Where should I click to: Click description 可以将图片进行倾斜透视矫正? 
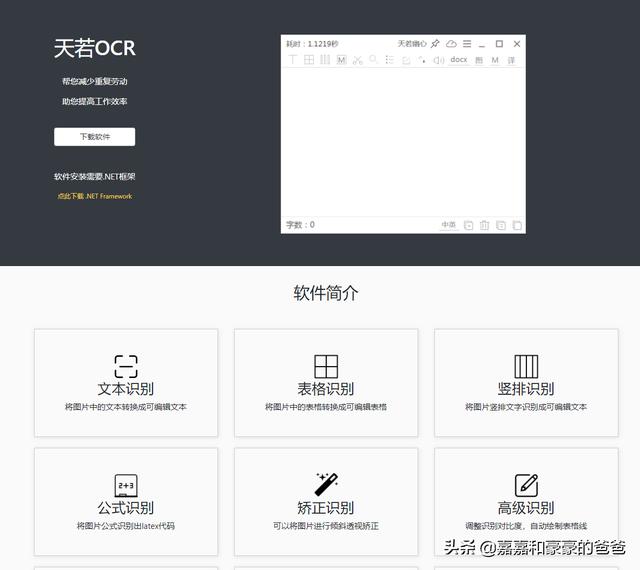click(x=326, y=526)
